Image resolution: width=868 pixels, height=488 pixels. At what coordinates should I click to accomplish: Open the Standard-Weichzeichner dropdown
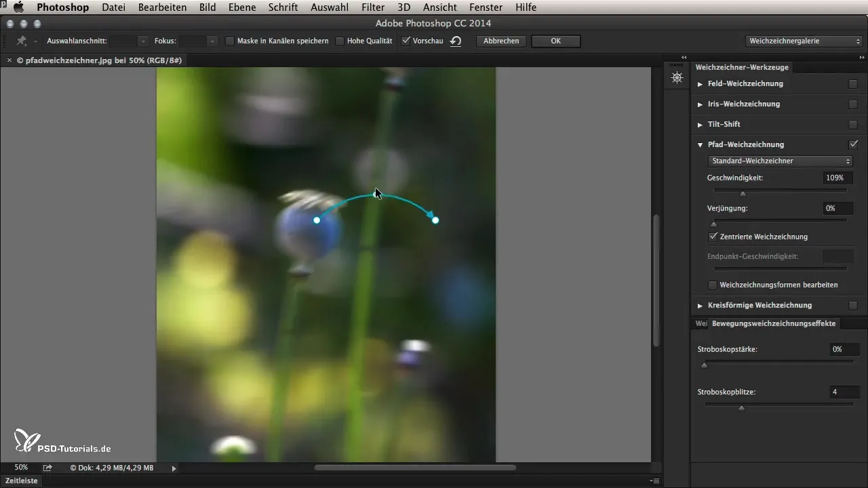(x=780, y=161)
